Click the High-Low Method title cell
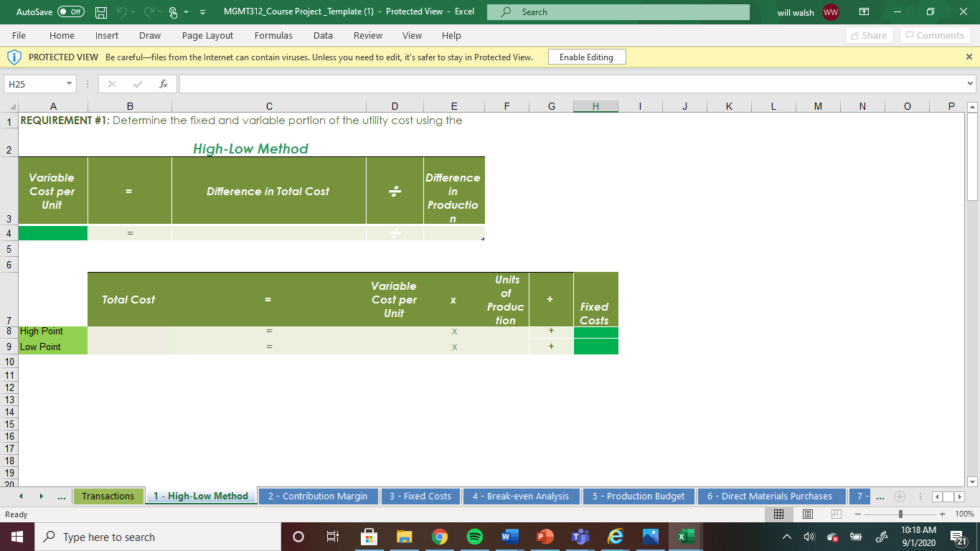This screenshot has width=980, height=551. pyautogui.click(x=250, y=149)
